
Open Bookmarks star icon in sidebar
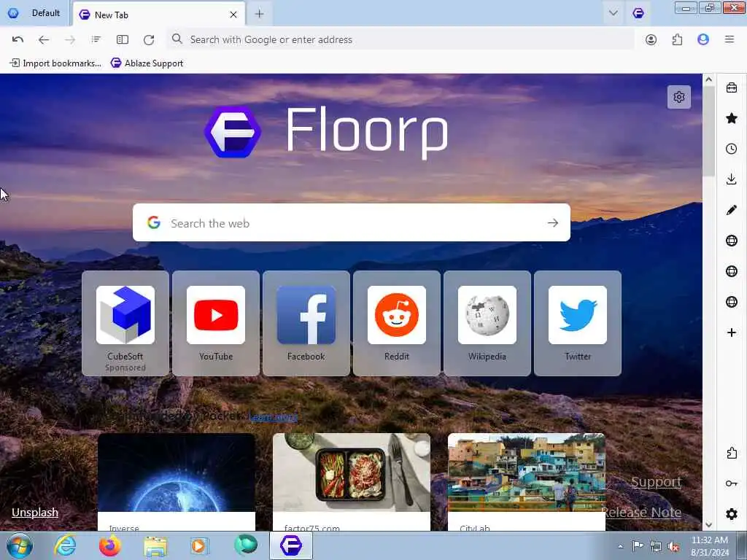pyautogui.click(x=732, y=118)
